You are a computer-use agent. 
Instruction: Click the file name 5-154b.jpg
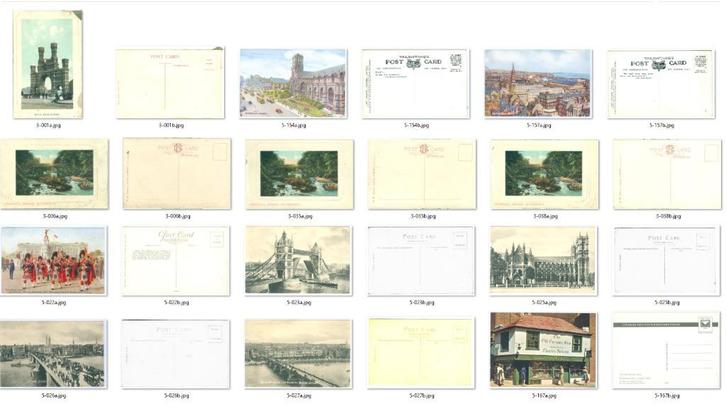click(416, 125)
